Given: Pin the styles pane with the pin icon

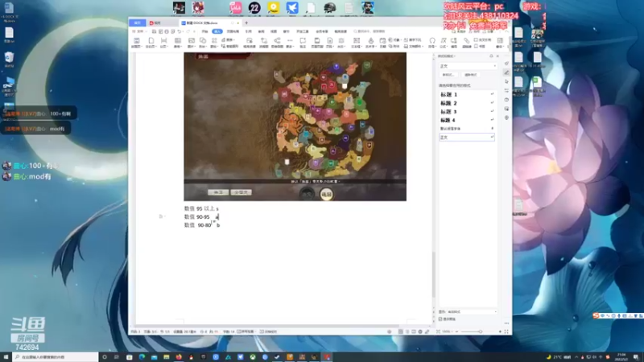Looking at the screenshot, I should pos(491,56).
